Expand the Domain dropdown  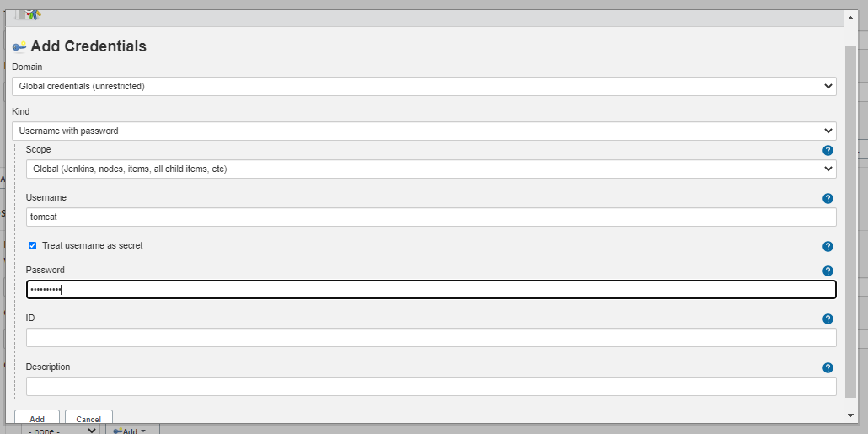click(424, 86)
